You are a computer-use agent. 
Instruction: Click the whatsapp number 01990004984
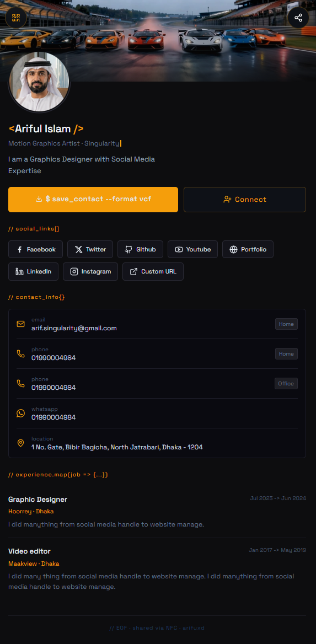coord(53,417)
